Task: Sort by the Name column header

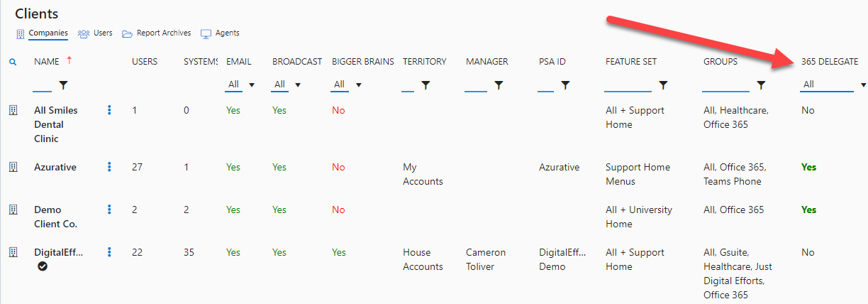Action: tap(47, 62)
